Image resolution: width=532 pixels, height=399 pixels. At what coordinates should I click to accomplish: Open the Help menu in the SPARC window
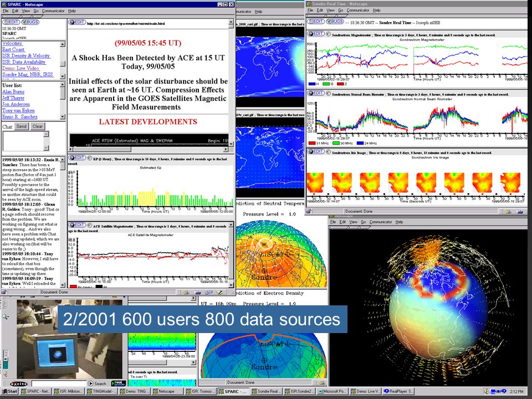(72, 11)
